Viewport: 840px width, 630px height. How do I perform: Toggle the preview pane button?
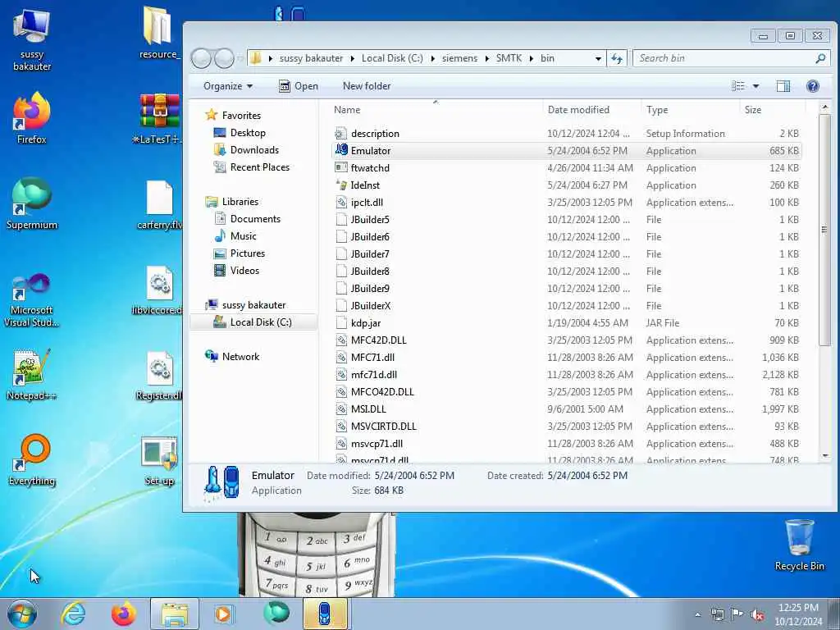[783, 85]
